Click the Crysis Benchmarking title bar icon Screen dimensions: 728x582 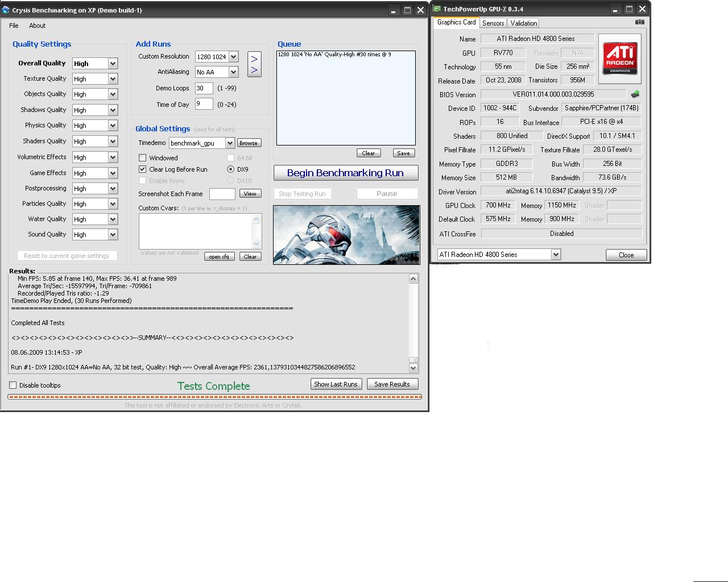click(6, 10)
